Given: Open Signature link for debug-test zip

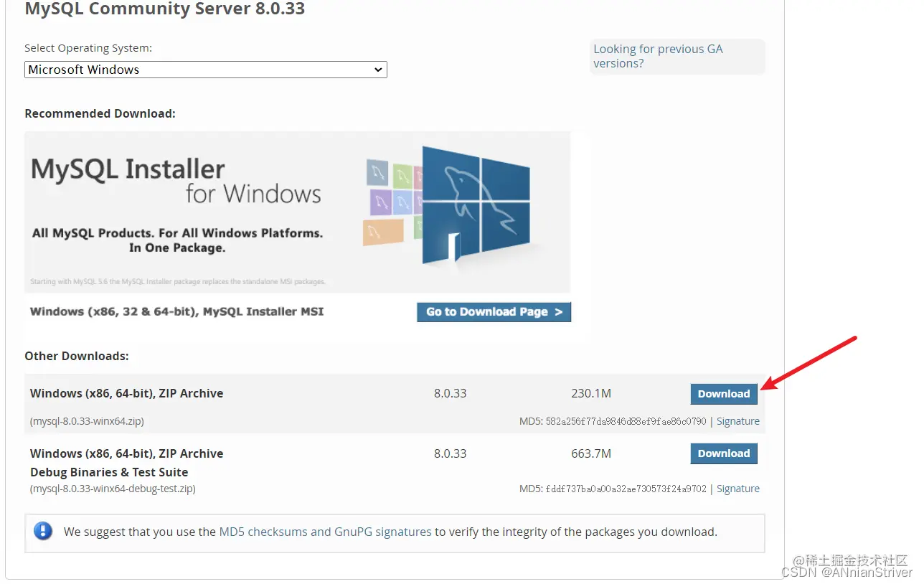Looking at the screenshot, I should point(738,489).
